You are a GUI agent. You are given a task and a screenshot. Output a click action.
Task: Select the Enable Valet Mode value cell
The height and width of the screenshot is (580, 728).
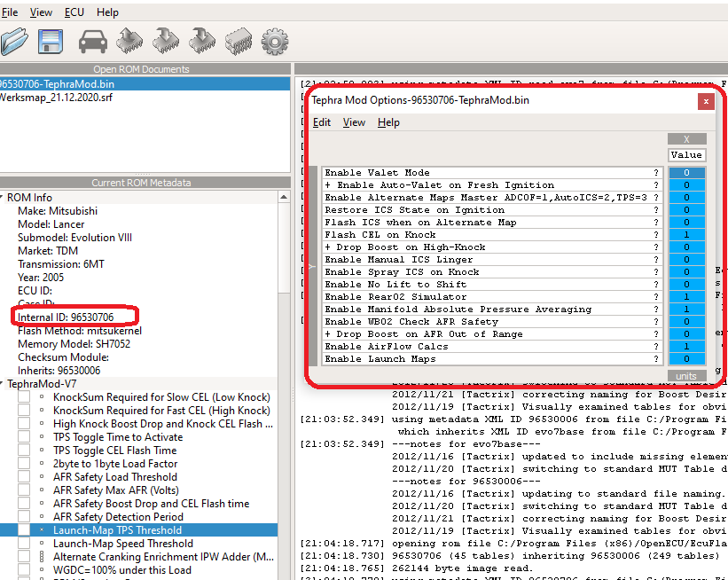[686, 173]
